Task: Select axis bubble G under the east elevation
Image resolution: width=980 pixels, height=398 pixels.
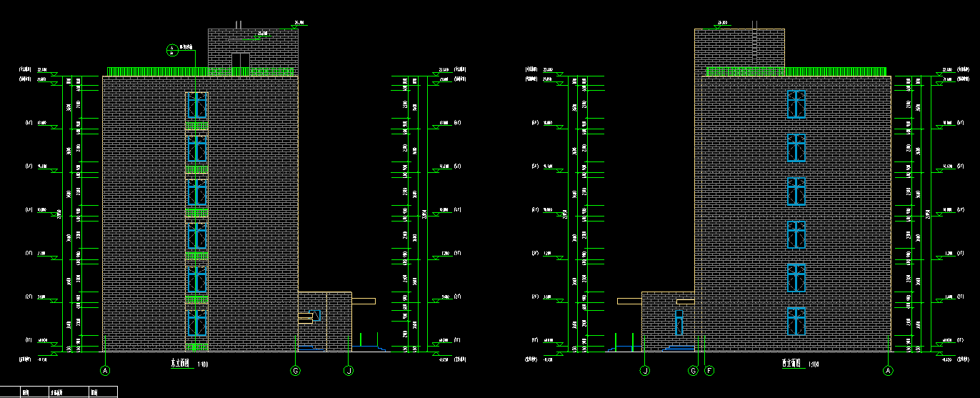Action: pyautogui.click(x=295, y=371)
